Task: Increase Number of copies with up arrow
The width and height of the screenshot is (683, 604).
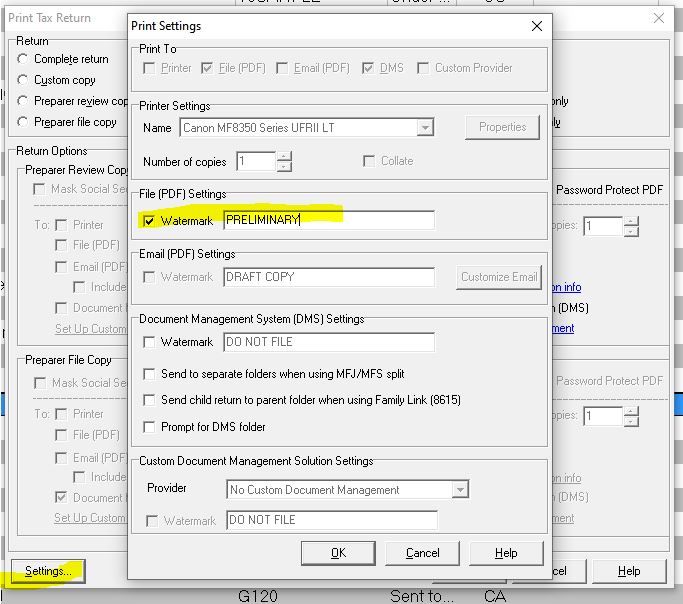Action: 284,156
